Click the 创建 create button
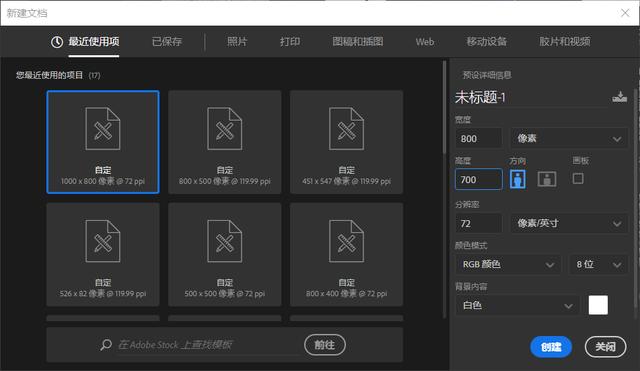This screenshot has height=371, width=640. coord(551,347)
